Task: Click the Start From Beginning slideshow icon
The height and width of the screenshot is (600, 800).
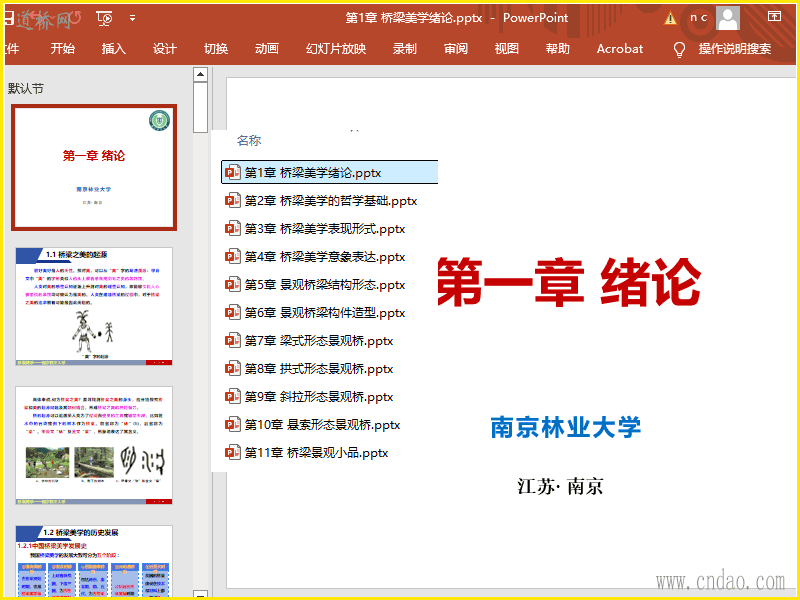Action: pyautogui.click(x=105, y=19)
